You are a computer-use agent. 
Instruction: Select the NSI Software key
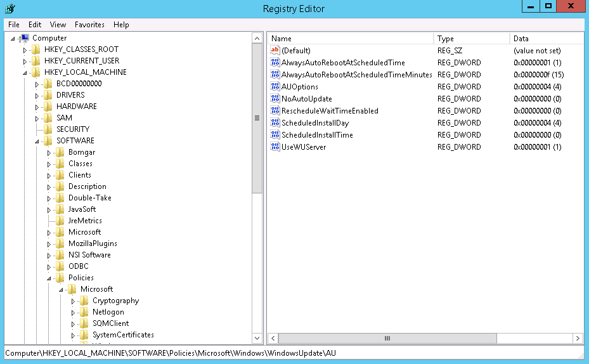tap(89, 255)
